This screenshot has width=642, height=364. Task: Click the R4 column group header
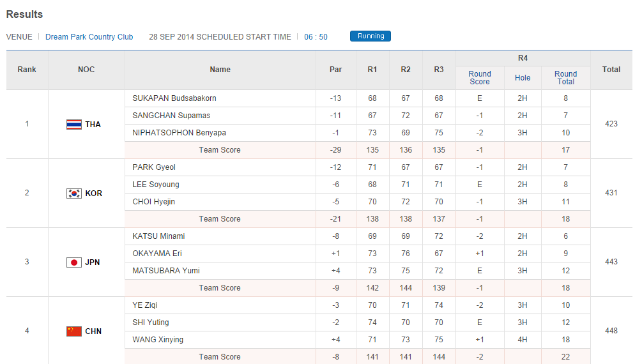coord(523,58)
